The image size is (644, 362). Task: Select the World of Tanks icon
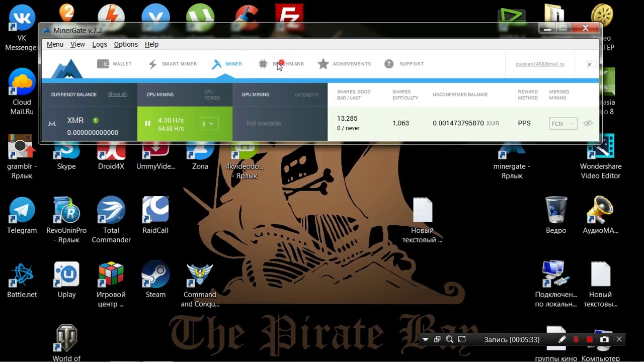click(x=66, y=343)
